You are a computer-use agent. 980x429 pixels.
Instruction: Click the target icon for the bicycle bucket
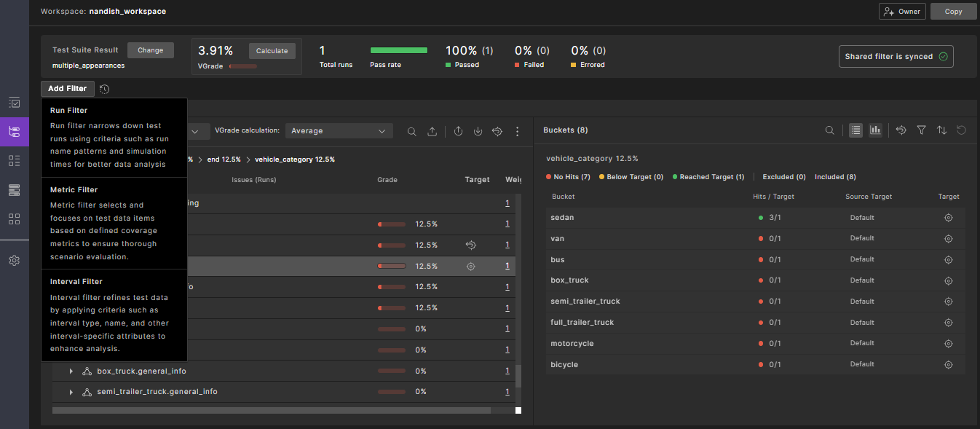tap(948, 365)
